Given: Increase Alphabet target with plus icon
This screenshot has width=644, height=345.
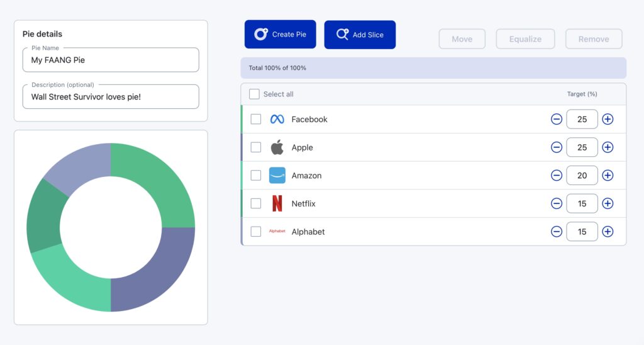Looking at the screenshot, I should 608,232.
